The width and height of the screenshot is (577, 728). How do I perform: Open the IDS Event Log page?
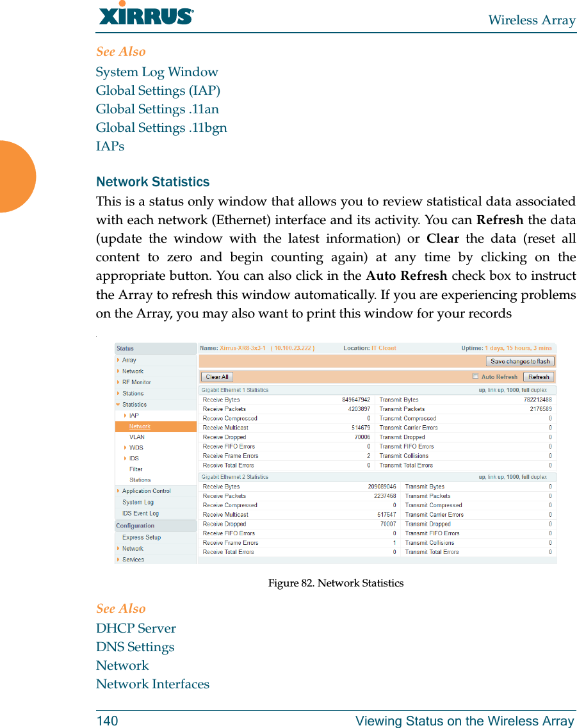point(142,513)
